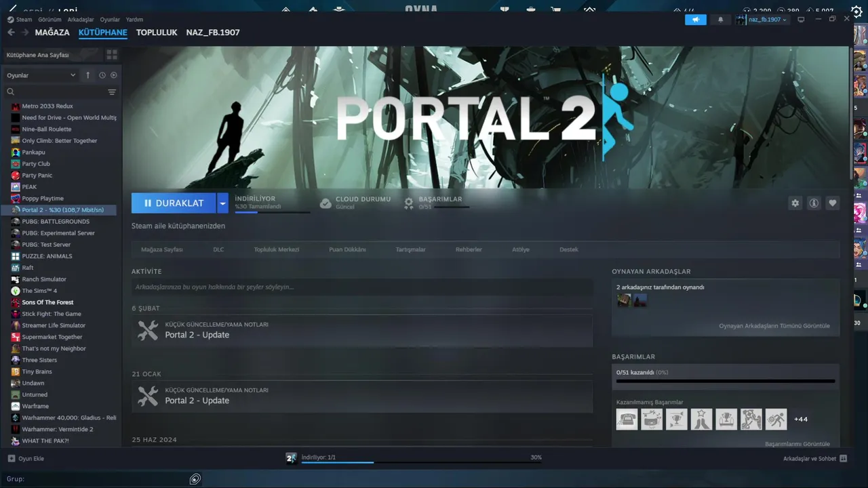Click the wrench icon for 21 Ocak update

[x=148, y=396]
